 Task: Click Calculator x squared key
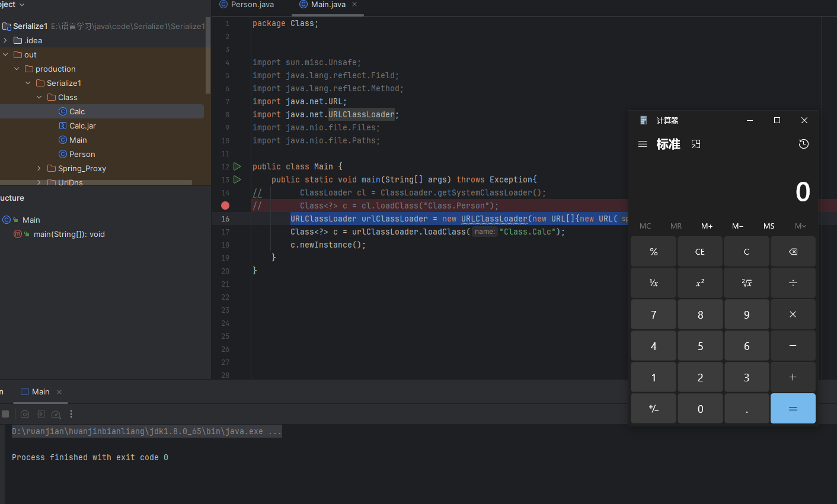pos(700,283)
